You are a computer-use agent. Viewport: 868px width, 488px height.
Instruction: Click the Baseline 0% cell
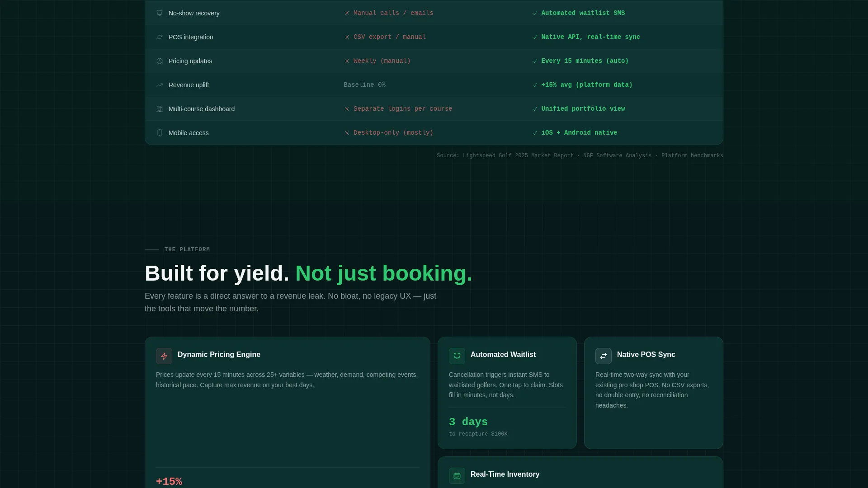click(x=364, y=85)
